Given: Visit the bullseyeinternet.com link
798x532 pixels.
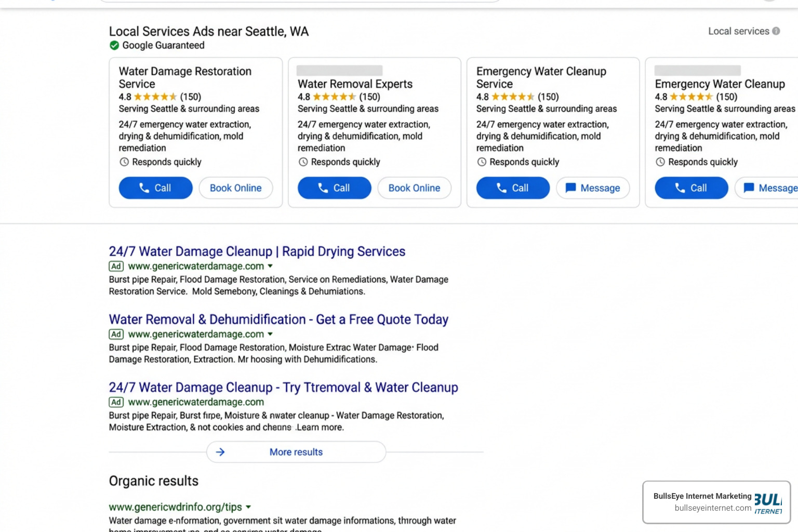Looking at the screenshot, I should pyautogui.click(x=713, y=508).
